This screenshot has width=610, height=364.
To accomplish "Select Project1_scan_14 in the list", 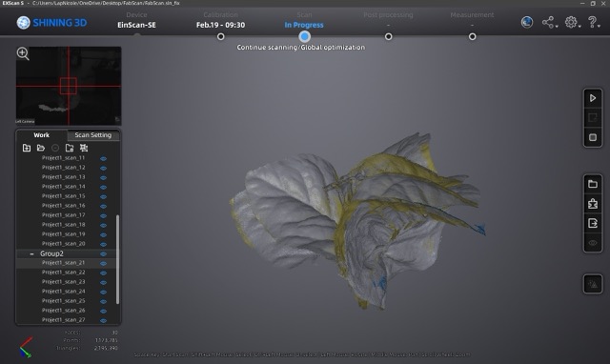I will (64, 186).
